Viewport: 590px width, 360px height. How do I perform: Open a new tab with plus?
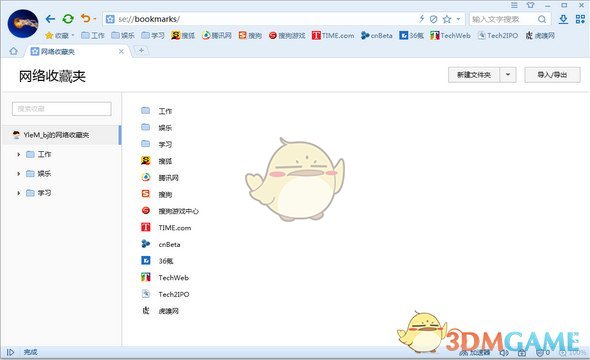(141, 50)
